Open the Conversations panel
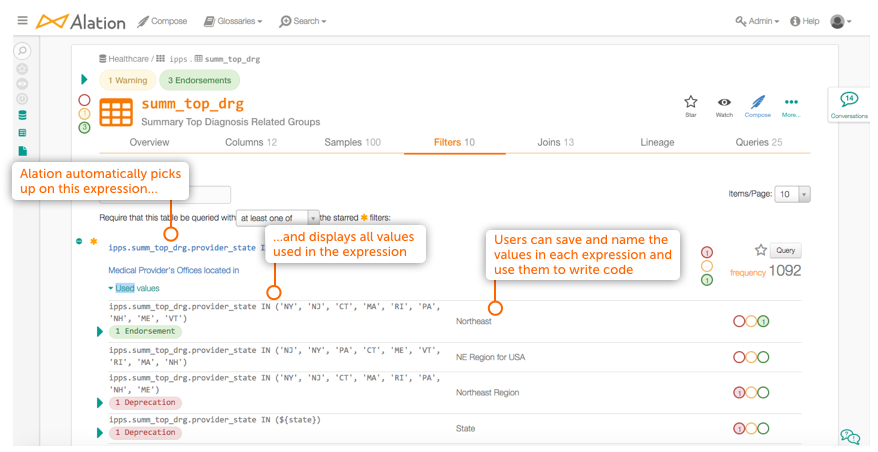Screen dimensions: 878x452 click(x=849, y=105)
